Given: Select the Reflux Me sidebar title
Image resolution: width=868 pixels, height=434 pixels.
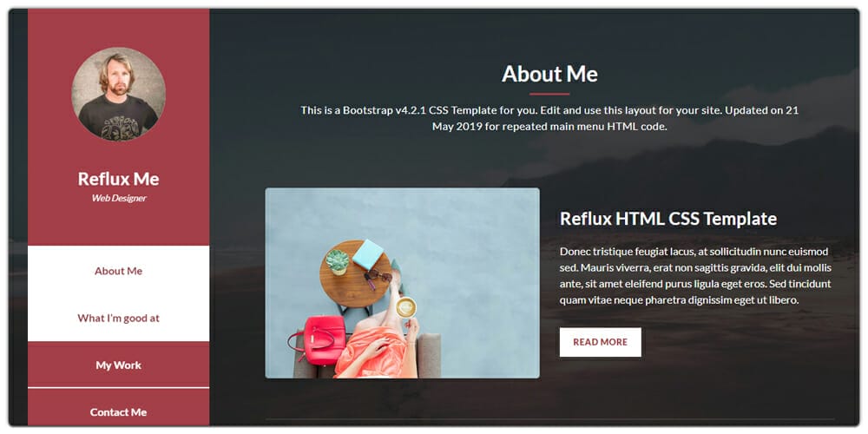Looking at the screenshot, I should [x=118, y=179].
